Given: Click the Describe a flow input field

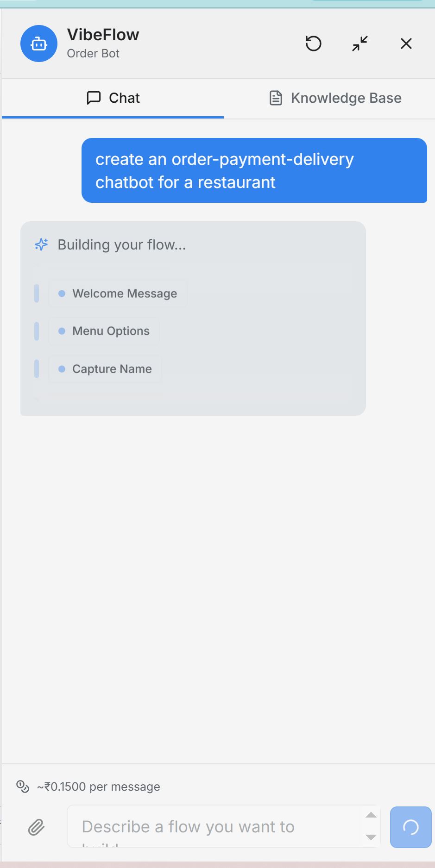Looking at the screenshot, I should (208, 827).
